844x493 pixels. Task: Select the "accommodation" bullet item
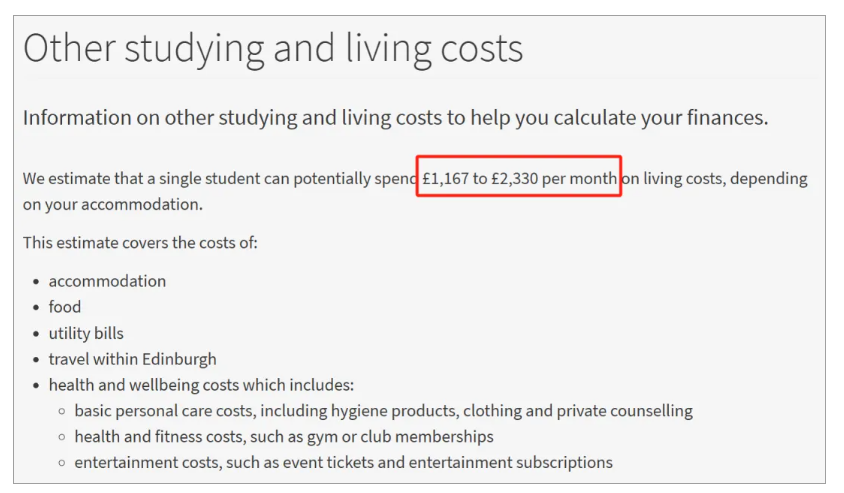coord(107,281)
